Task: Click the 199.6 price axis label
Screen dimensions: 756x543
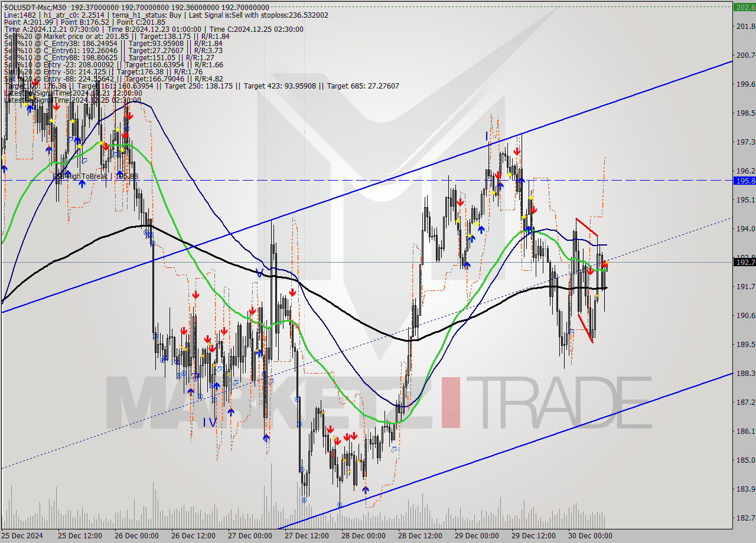Action: (x=746, y=84)
